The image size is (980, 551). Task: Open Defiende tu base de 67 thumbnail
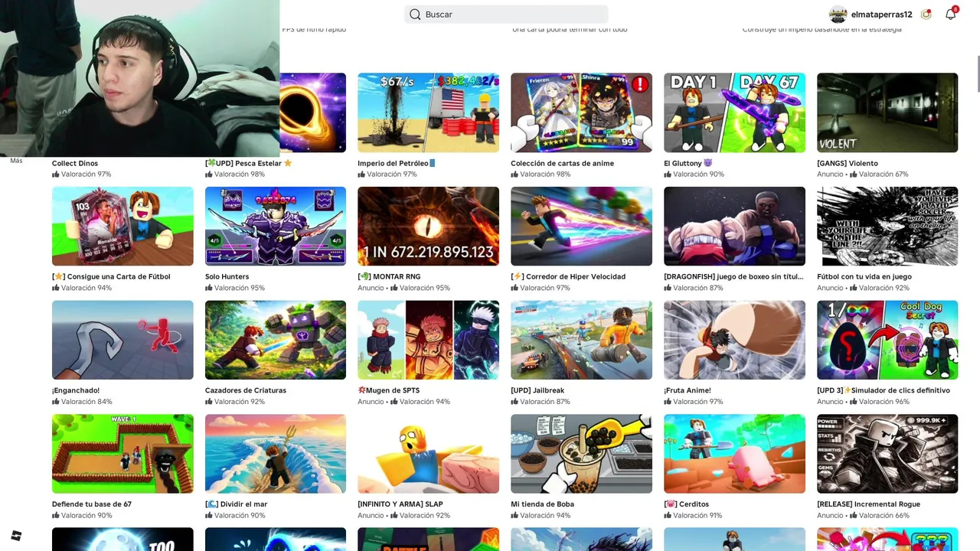click(x=122, y=454)
